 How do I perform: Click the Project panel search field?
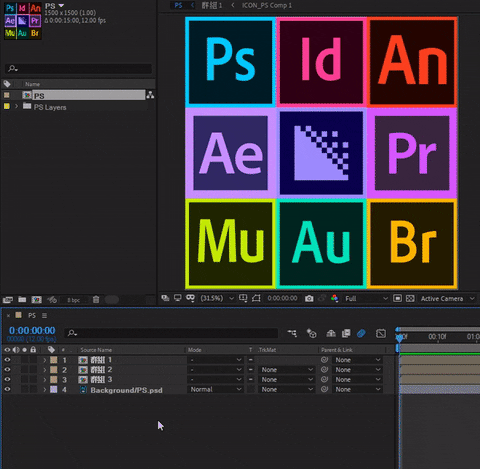pyautogui.click(x=79, y=69)
